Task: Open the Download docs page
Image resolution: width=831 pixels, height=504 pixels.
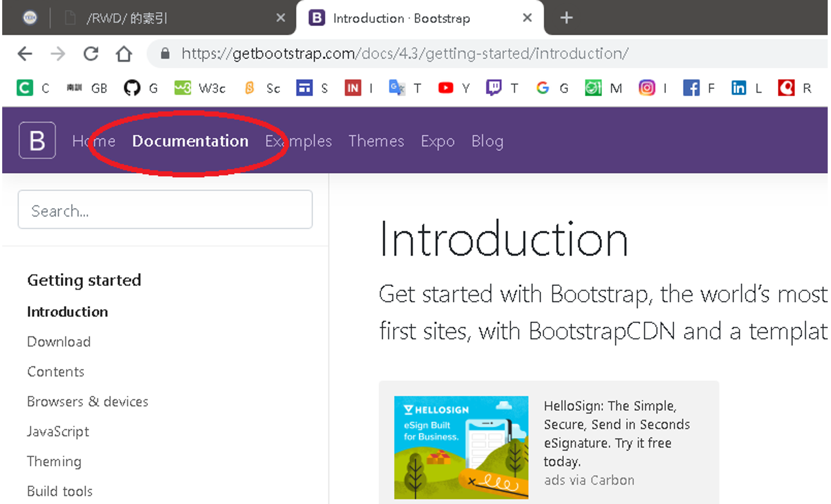Action: click(59, 342)
